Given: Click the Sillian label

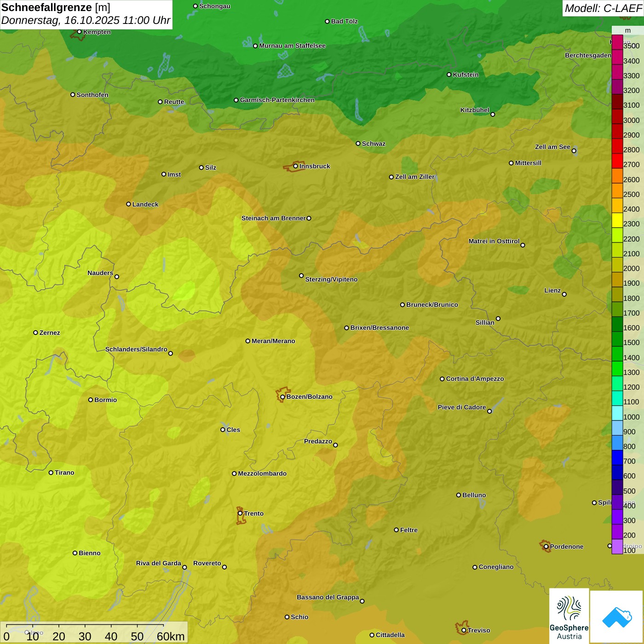Looking at the screenshot, I should (485, 322).
